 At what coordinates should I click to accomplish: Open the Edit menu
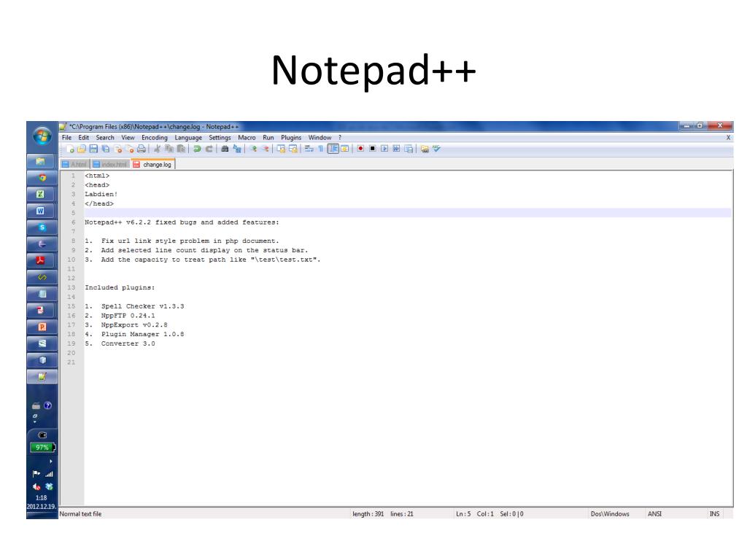84,138
